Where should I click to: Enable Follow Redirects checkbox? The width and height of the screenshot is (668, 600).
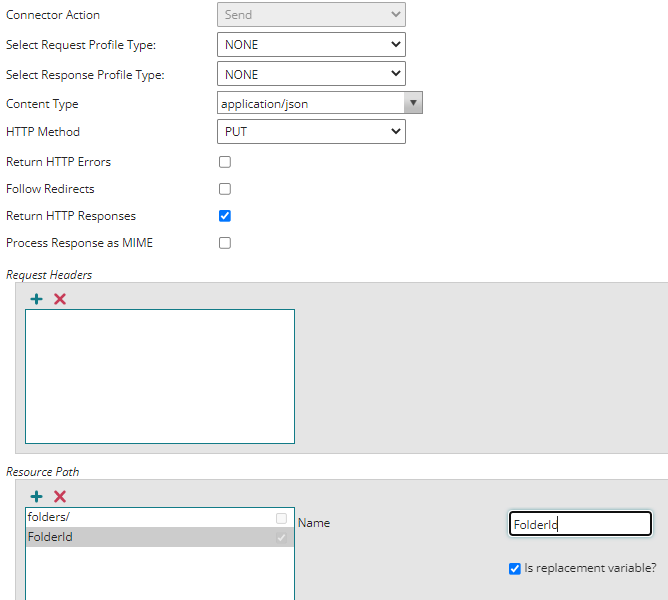[x=225, y=189]
